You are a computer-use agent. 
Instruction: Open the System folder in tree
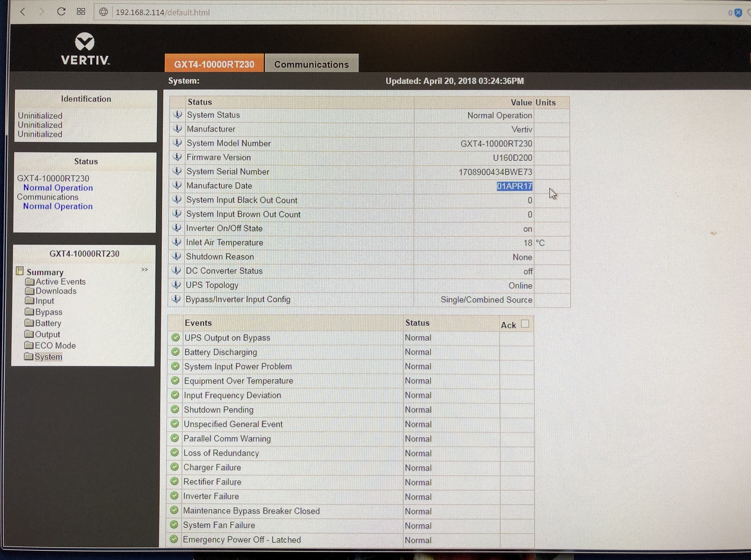(x=48, y=357)
